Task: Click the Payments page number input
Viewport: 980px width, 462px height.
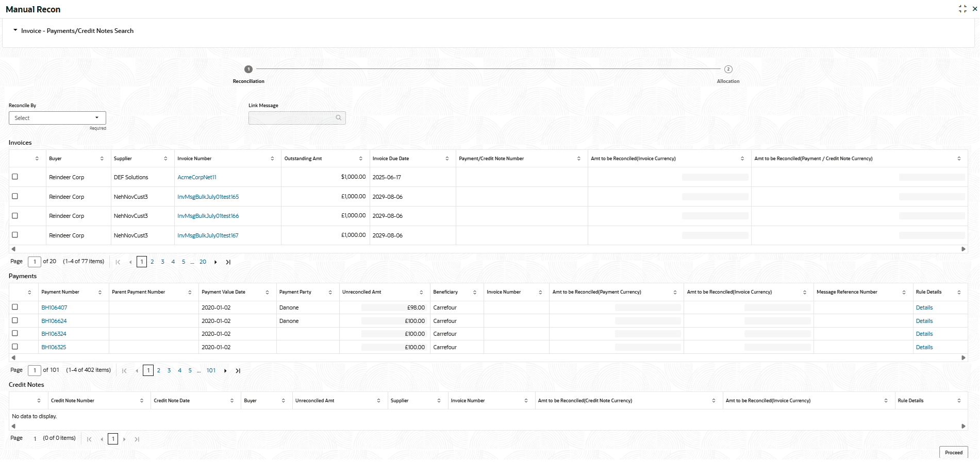Action: tap(35, 370)
